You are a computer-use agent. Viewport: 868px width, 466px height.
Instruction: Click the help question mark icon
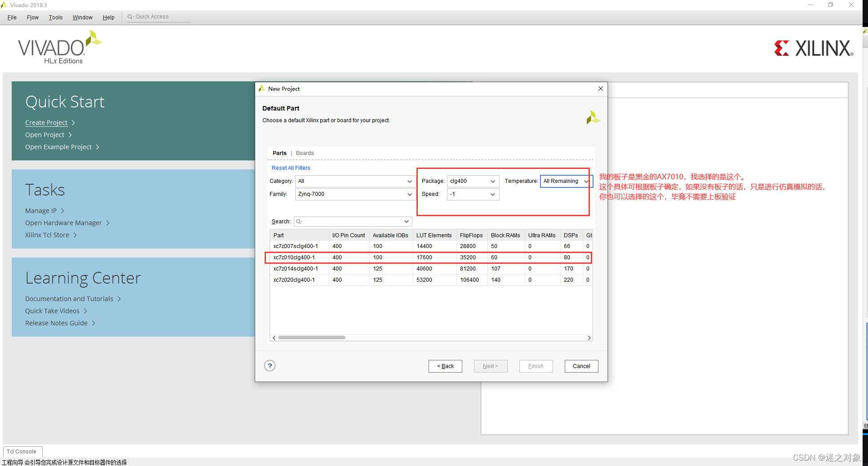pos(270,366)
